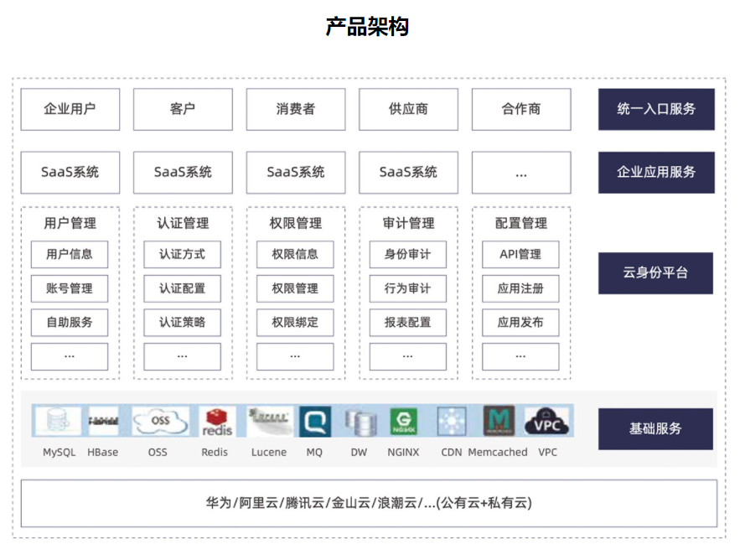Click the 统一入口服务 label
The image size is (740, 560).
click(x=656, y=109)
